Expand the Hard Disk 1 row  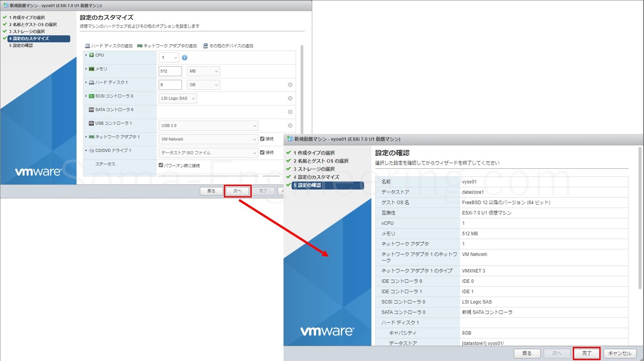click(86, 83)
